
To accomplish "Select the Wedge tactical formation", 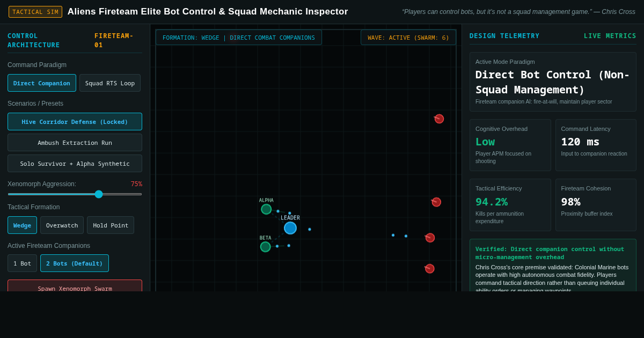I will 22,225.
